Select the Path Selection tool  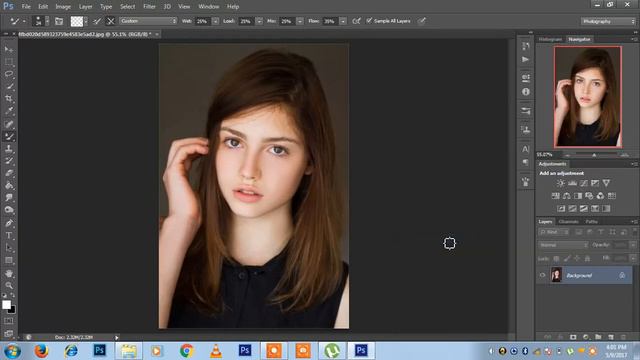(9, 248)
